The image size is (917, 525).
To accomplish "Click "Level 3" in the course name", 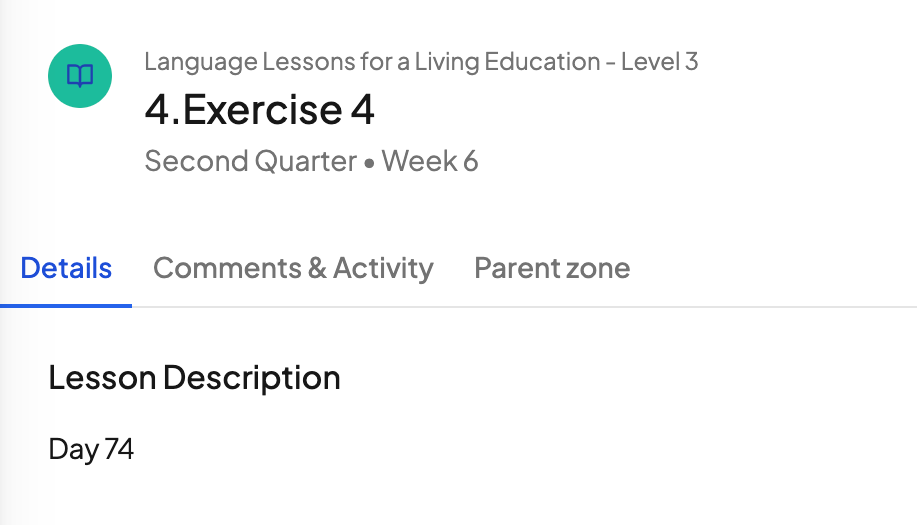I will point(660,62).
